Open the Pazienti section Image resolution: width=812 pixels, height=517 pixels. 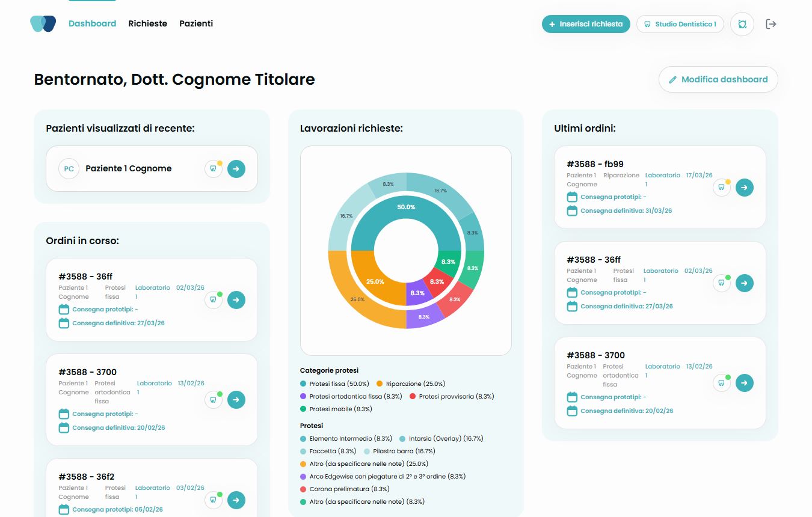pyautogui.click(x=195, y=23)
